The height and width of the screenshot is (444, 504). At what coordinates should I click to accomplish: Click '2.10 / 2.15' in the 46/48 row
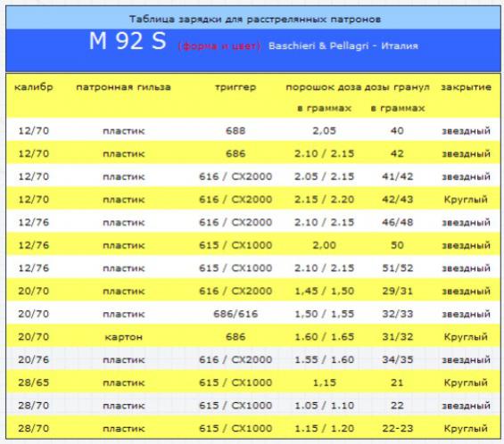325,222
